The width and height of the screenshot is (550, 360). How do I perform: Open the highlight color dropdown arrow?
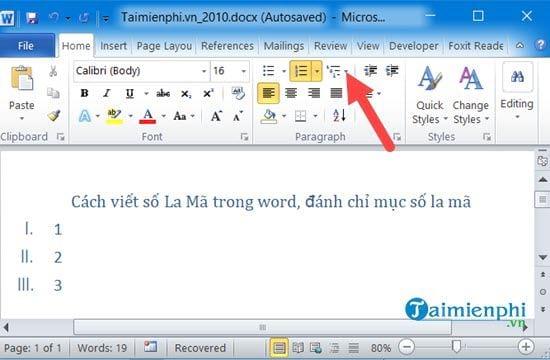[x=130, y=116]
